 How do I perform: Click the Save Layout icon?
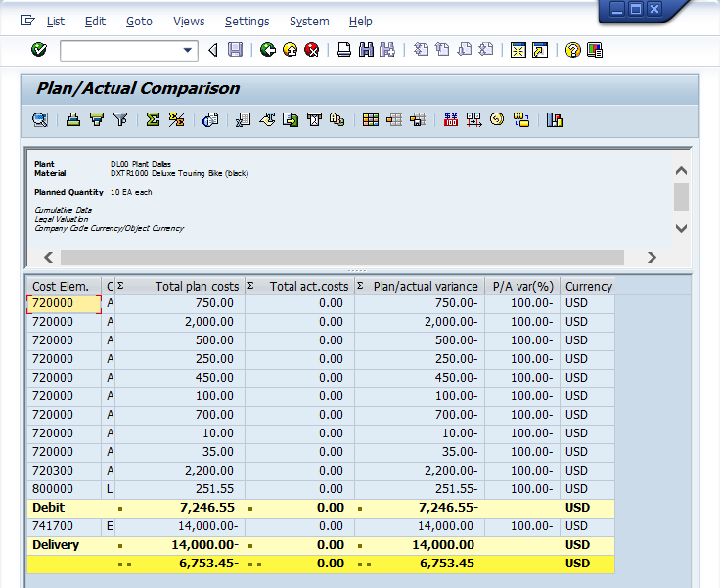[x=418, y=120]
